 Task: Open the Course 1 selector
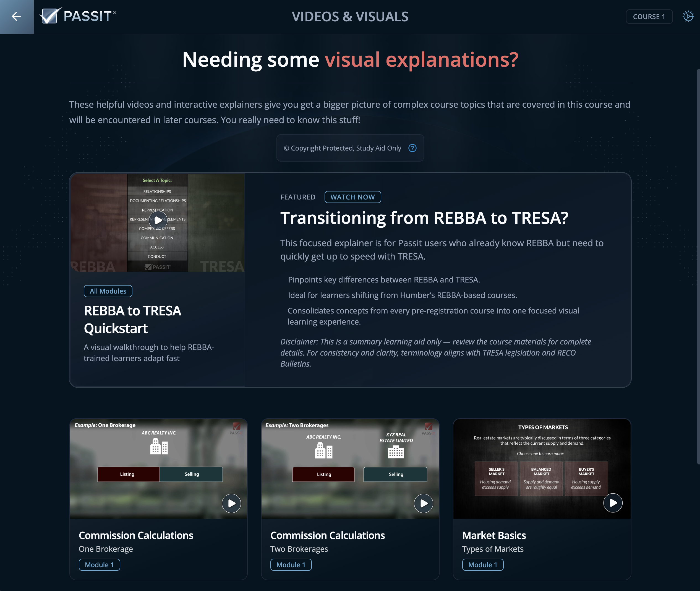(x=649, y=17)
